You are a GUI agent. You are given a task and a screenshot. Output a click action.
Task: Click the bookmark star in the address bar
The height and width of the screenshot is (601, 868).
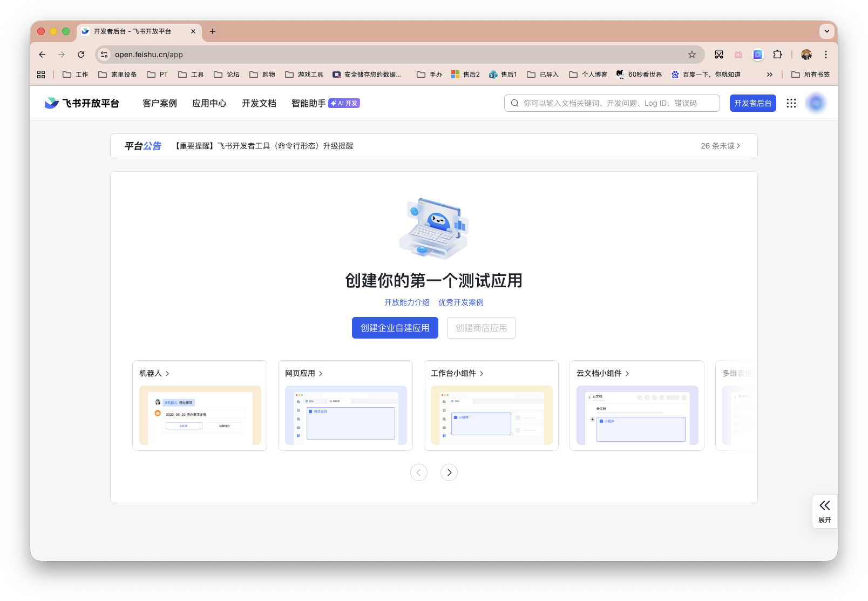pyautogui.click(x=691, y=55)
